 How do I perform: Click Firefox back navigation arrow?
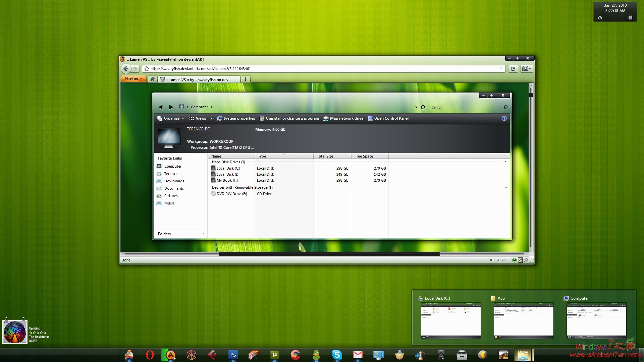click(x=125, y=69)
